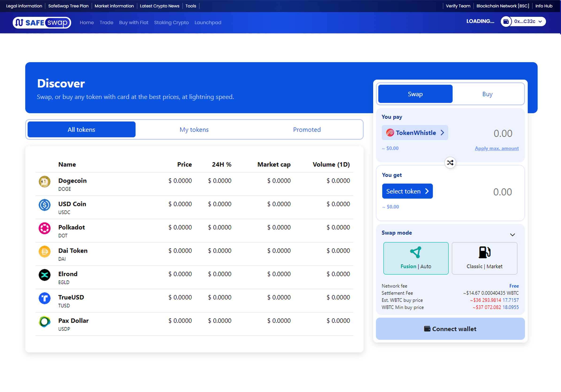Click Blockchain Network [BSC] link
Image resolution: width=561 pixels, height=392 pixels.
click(503, 6)
